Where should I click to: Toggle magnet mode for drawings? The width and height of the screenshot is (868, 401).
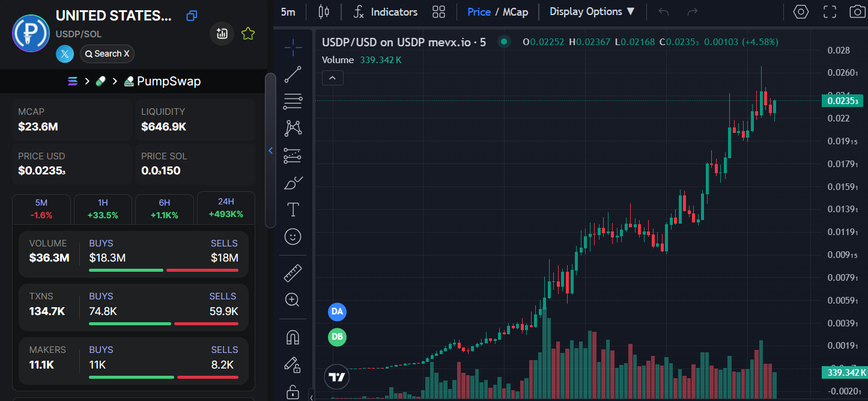pos(293,337)
